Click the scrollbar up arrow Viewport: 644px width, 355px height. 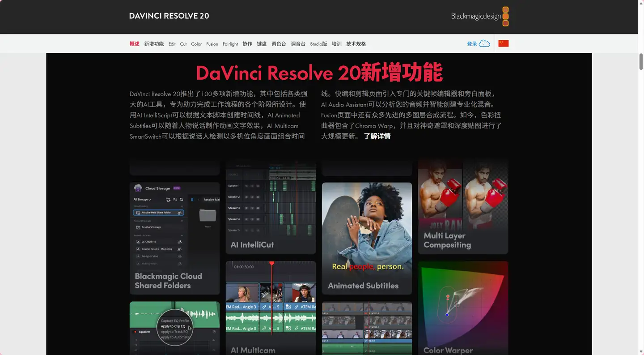click(641, 4)
